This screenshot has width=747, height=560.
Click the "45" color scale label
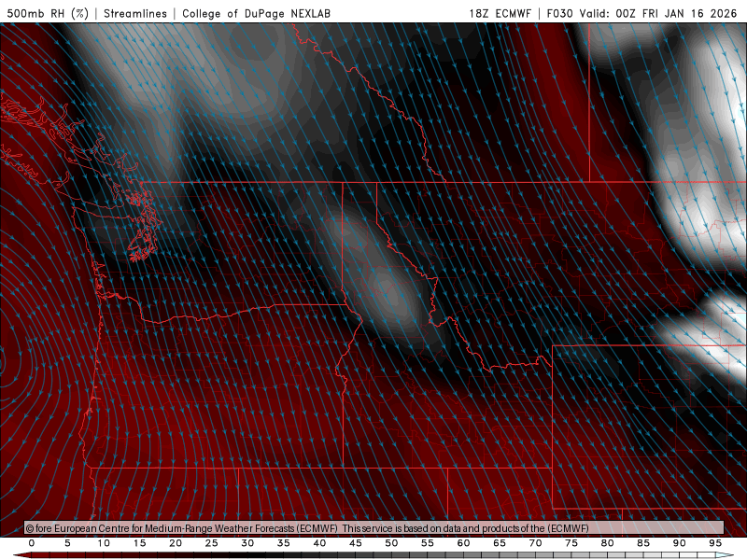[x=356, y=543]
